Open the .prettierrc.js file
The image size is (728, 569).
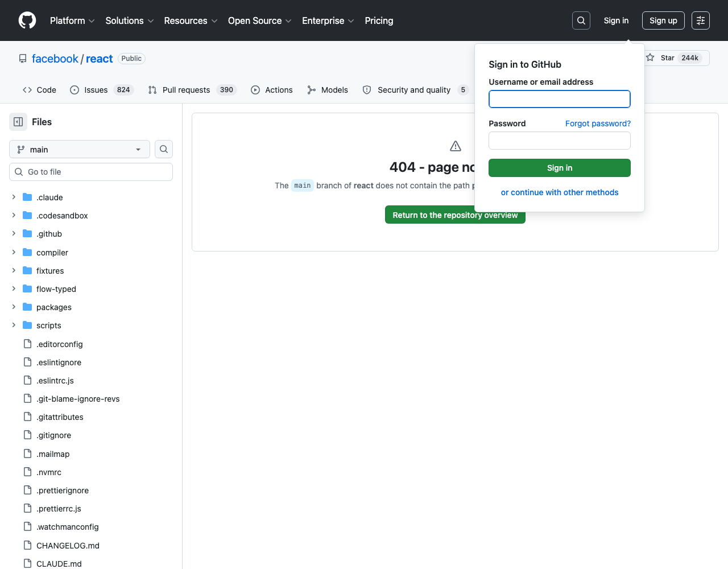(x=59, y=509)
